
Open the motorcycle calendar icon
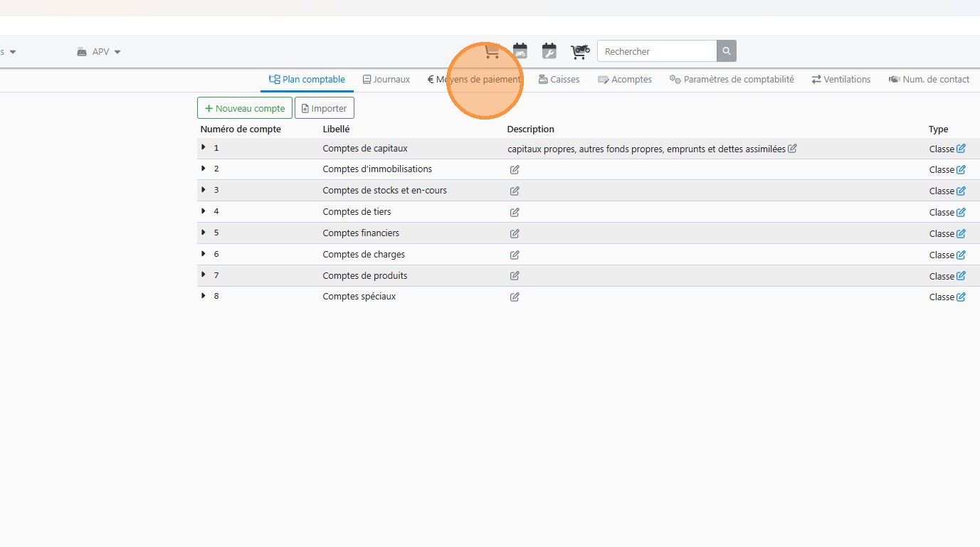(x=520, y=51)
